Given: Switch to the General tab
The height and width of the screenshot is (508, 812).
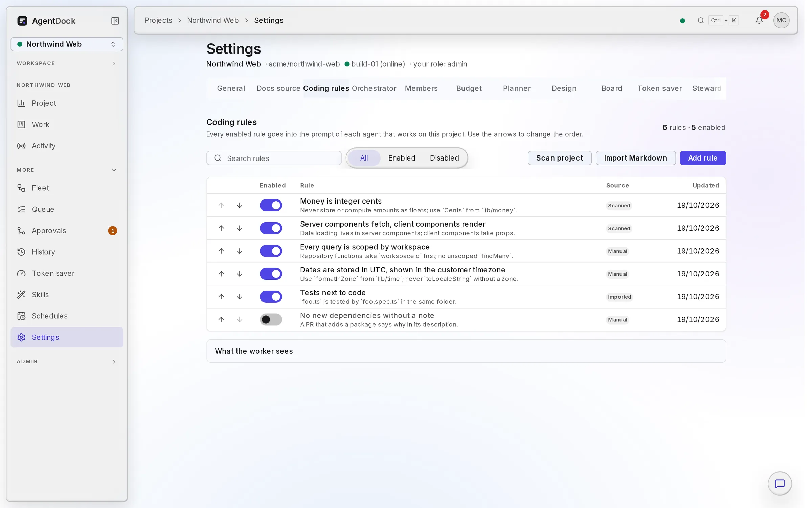Looking at the screenshot, I should point(231,88).
